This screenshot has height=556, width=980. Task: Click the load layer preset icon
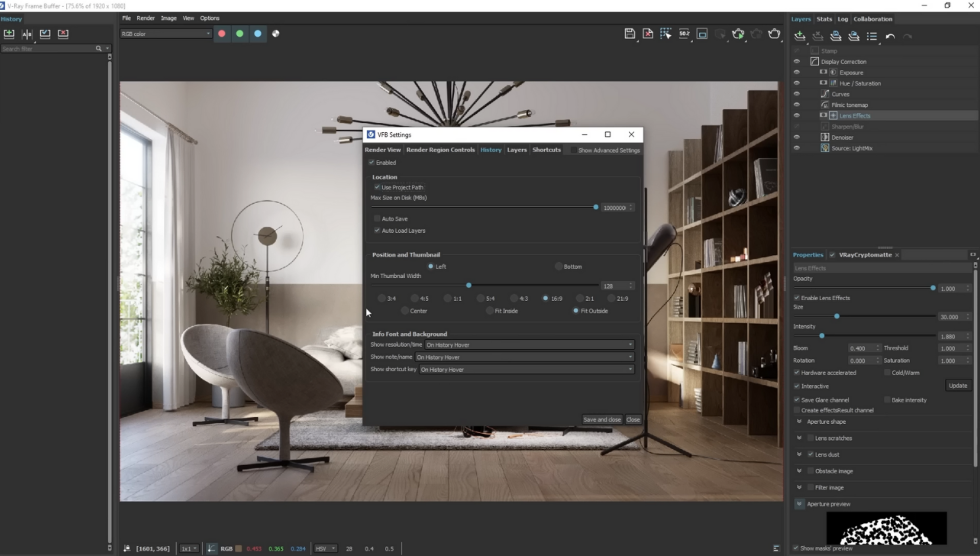[854, 36]
